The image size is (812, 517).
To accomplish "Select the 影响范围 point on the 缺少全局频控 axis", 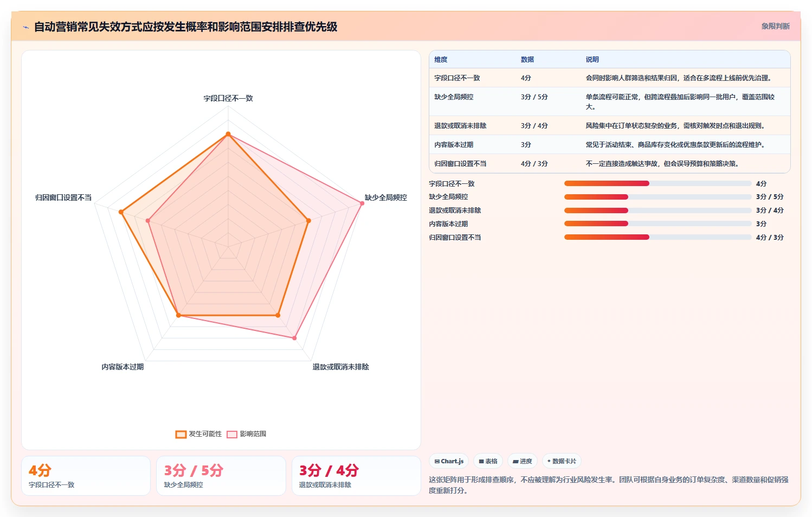I will click(x=363, y=203).
